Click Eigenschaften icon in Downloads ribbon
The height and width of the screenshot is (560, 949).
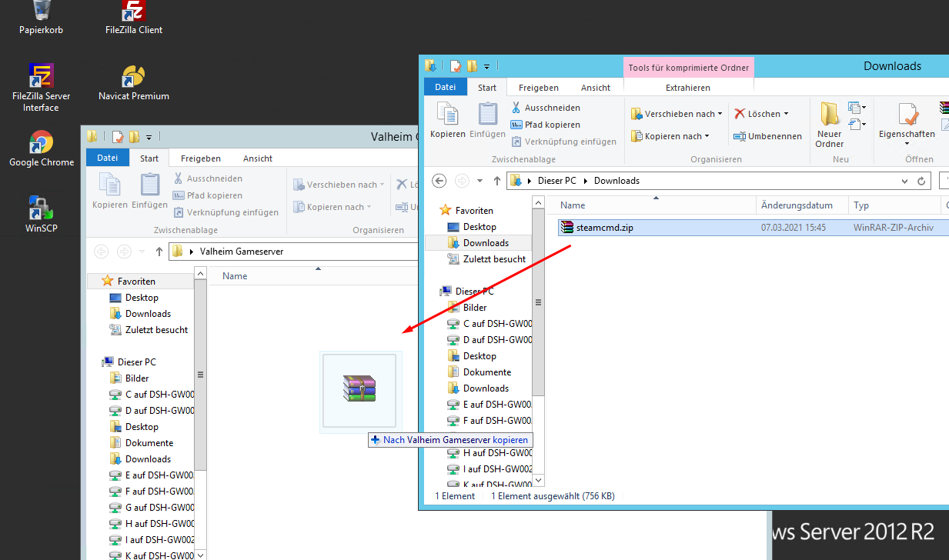(907, 117)
